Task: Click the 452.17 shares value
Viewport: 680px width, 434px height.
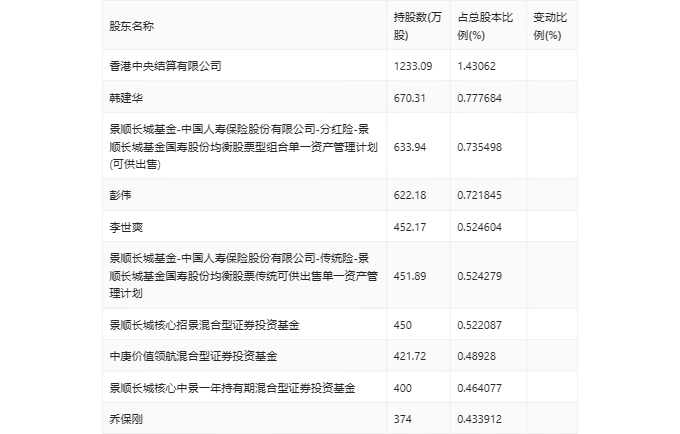Action: click(x=410, y=227)
